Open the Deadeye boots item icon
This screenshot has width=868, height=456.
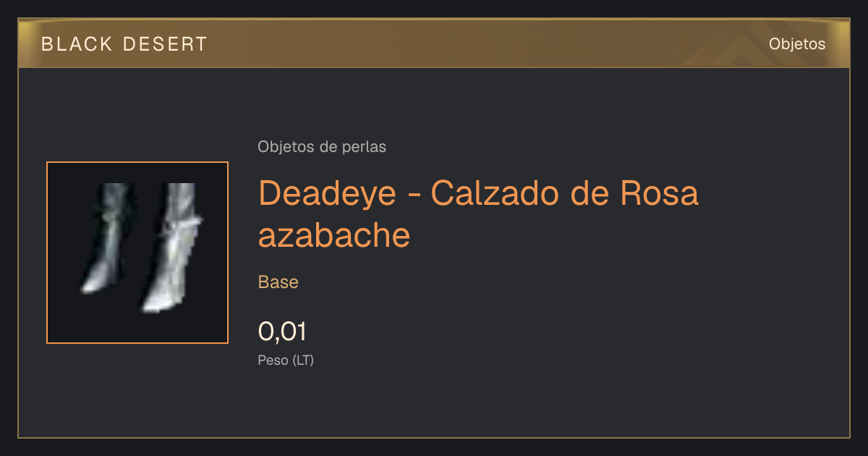(x=137, y=253)
